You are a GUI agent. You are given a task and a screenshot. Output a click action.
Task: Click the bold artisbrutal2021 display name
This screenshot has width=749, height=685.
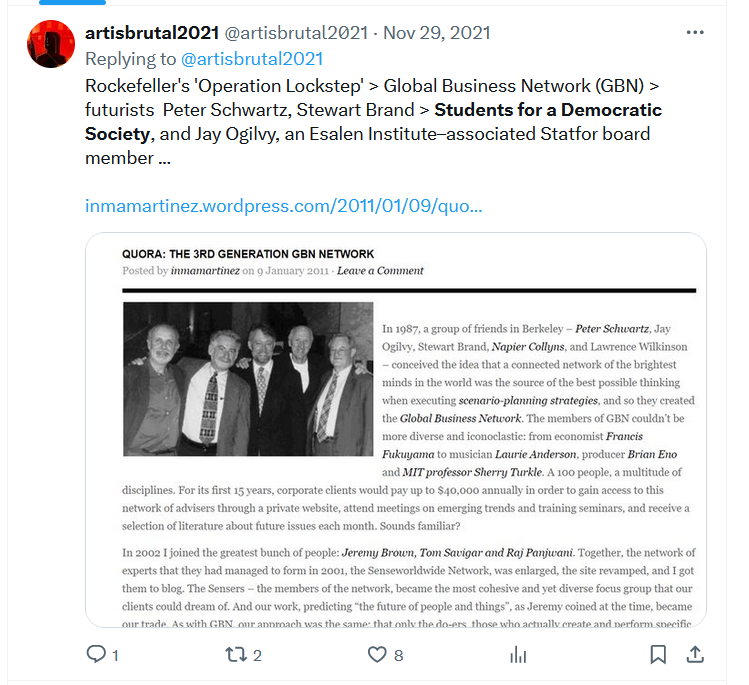[x=152, y=33]
